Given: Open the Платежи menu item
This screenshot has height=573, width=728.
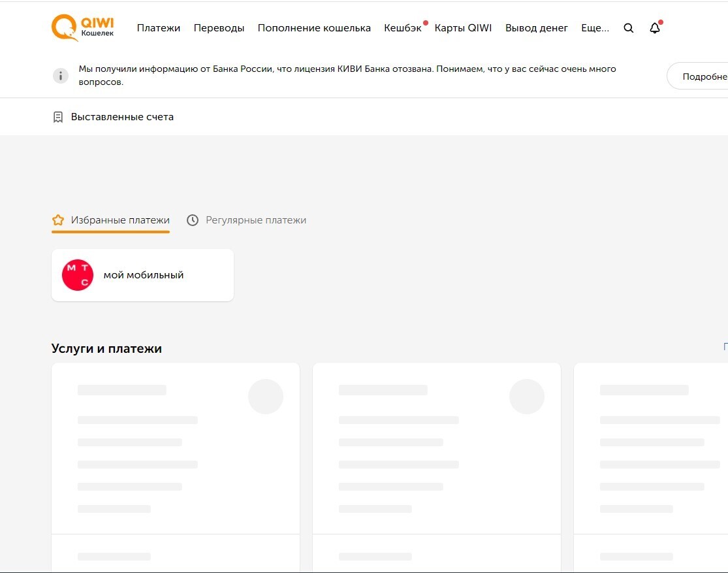Looking at the screenshot, I should point(159,28).
